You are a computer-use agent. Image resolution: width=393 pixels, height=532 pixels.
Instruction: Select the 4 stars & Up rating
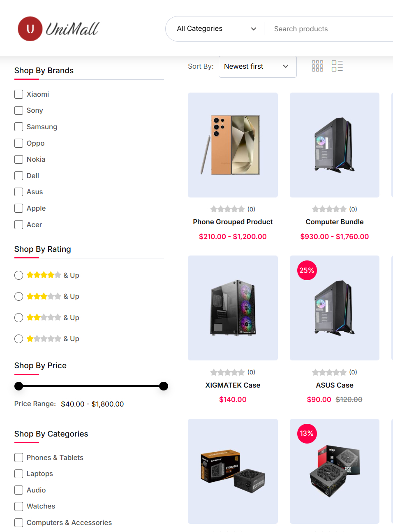coord(18,275)
